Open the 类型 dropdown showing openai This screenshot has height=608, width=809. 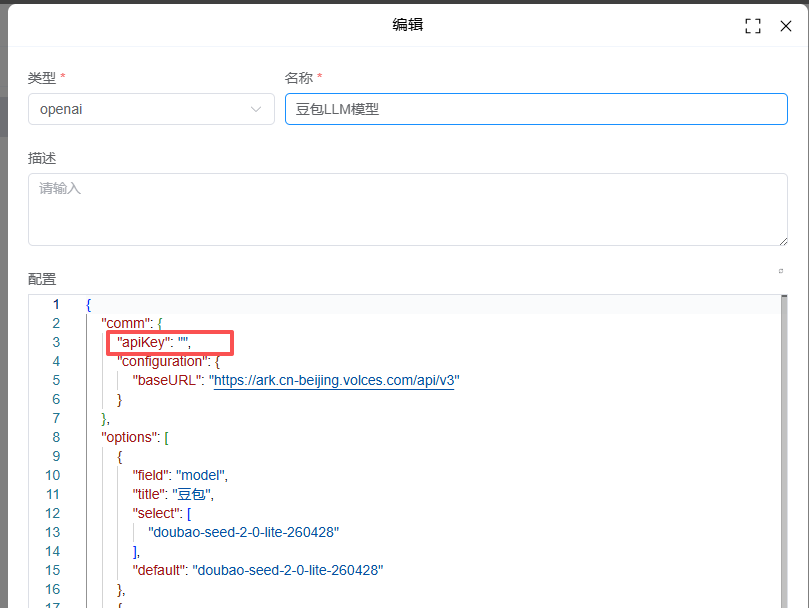point(151,109)
